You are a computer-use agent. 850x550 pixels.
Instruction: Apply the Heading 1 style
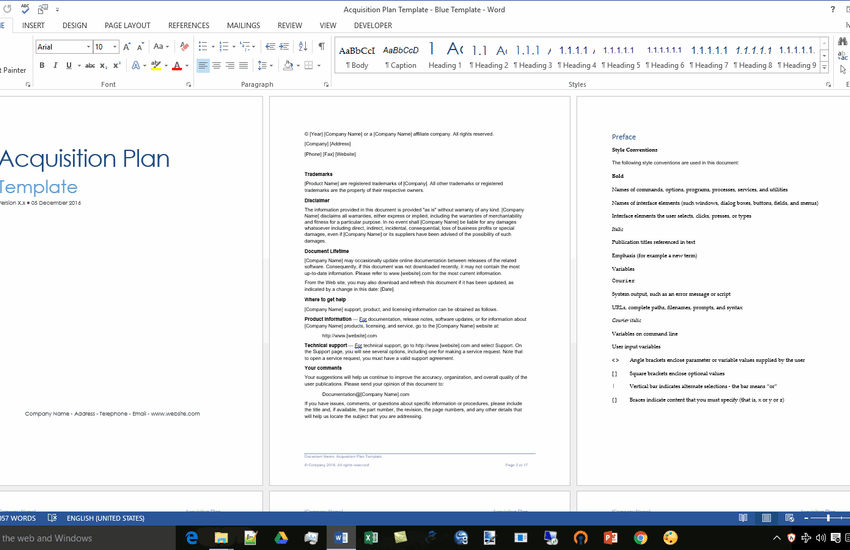click(445, 56)
